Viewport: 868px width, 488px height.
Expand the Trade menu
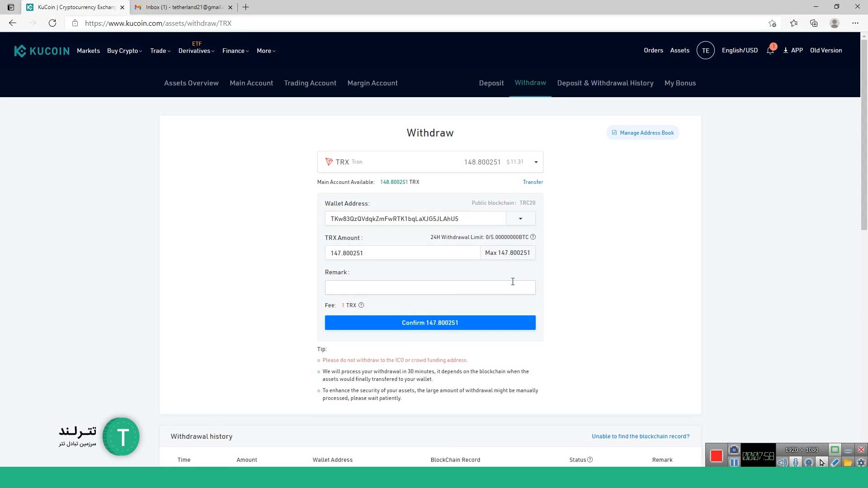[160, 51]
